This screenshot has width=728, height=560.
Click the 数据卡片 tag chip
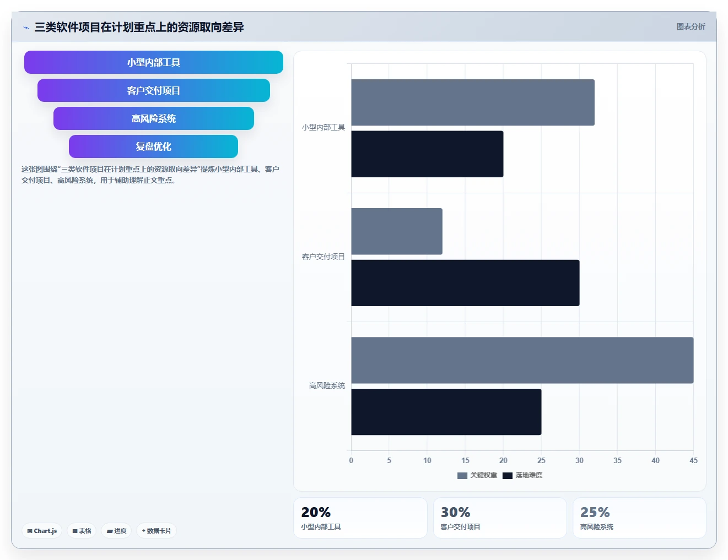(157, 531)
